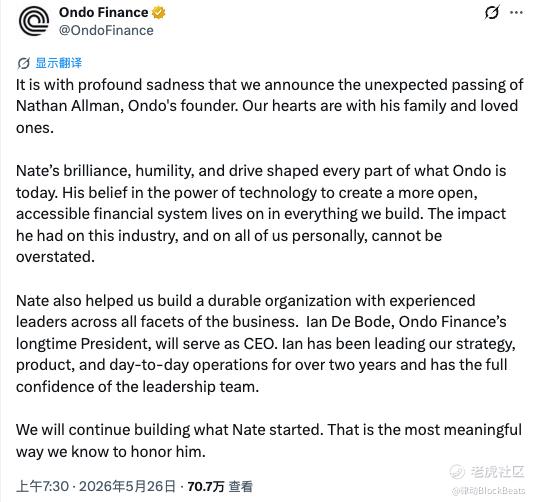This screenshot has width=534, height=502.
Task: Open the Ondo Finance display name
Action: click(104, 13)
